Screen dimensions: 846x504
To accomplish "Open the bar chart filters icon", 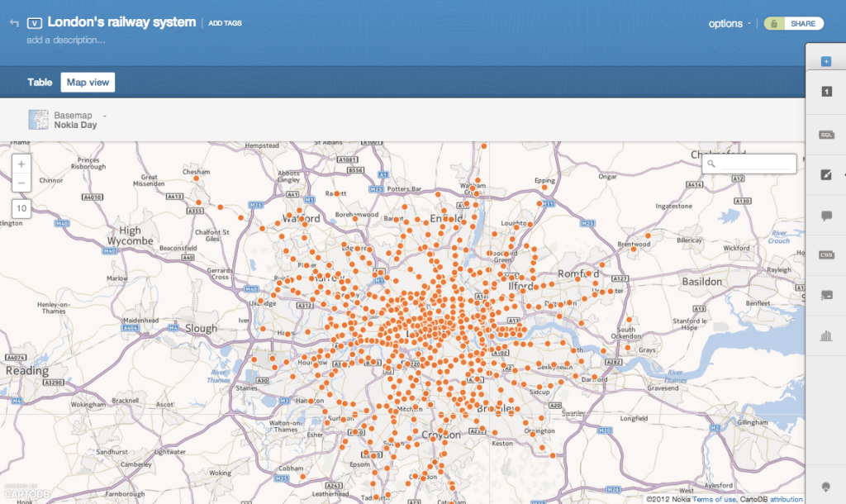I will (825, 335).
